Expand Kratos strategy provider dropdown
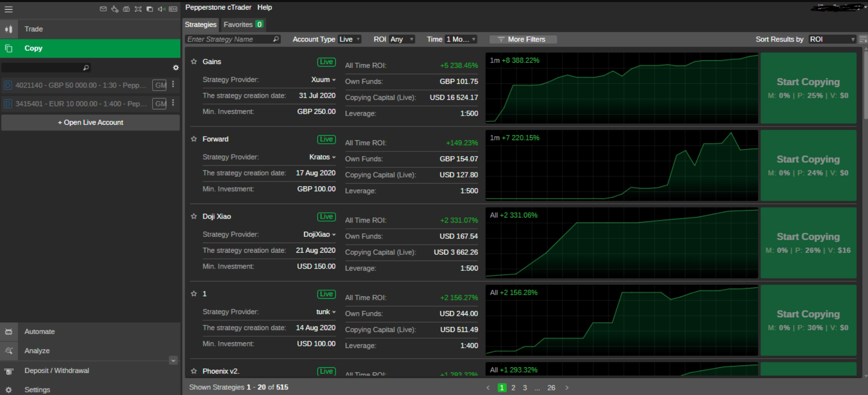The height and width of the screenshot is (395, 868). (334, 157)
